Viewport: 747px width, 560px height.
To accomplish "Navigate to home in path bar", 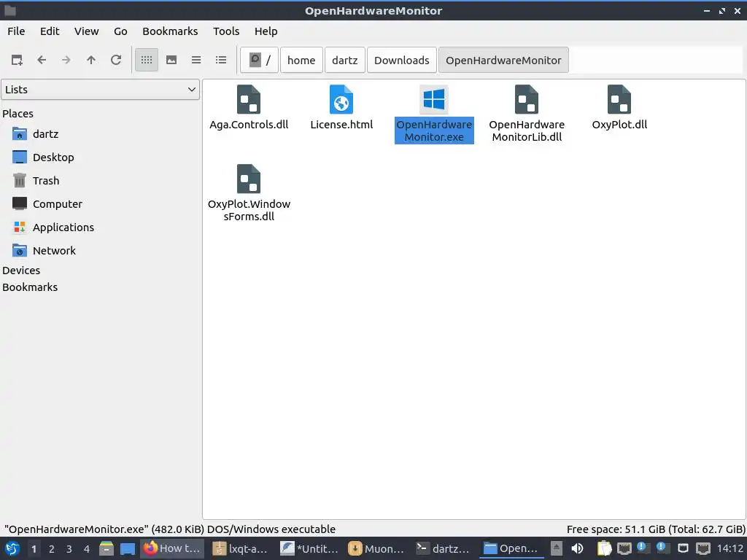I will pos(301,60).
